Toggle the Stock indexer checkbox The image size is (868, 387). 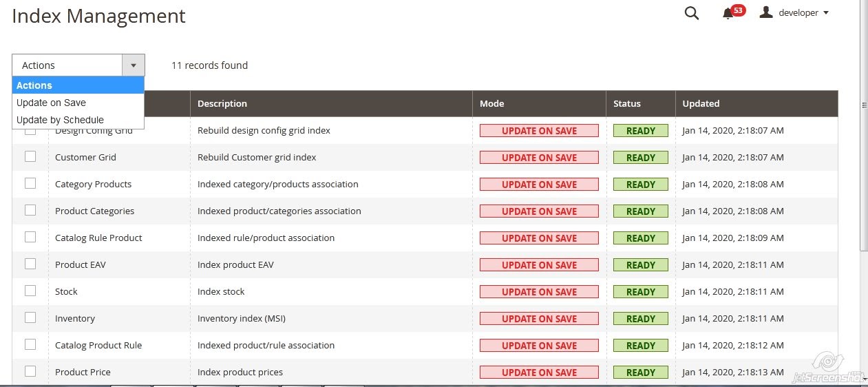pyautogui.click(x=30, y=291)
